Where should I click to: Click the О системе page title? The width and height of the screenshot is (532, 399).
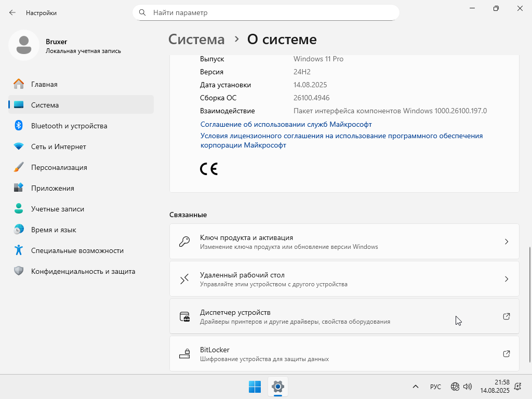[282, 39]
